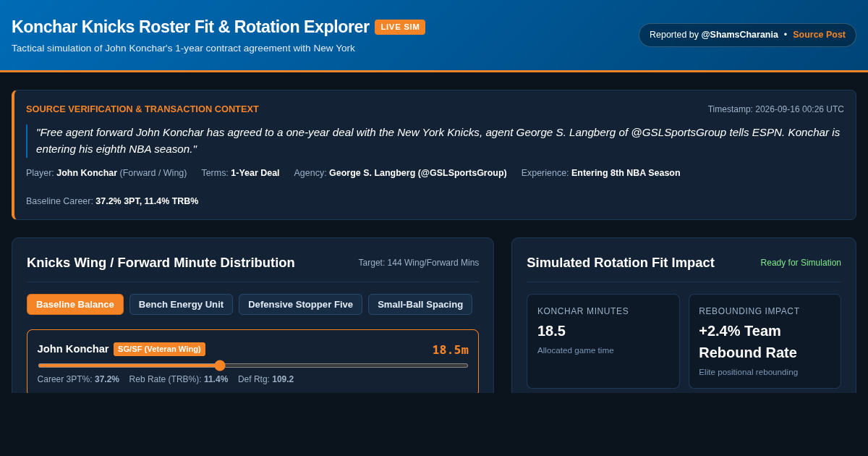
Task: Click Simulated Rotation Fit Impact heading
Action: [621, 263]
